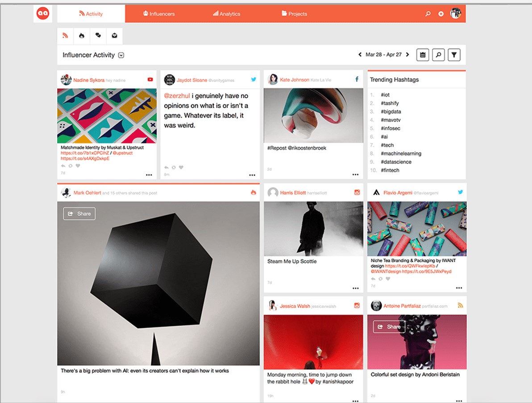The image size is (532, 403).
Task: Select the #machinelearning hashtag
Action: pyautogui.click(x=401, y=153)
